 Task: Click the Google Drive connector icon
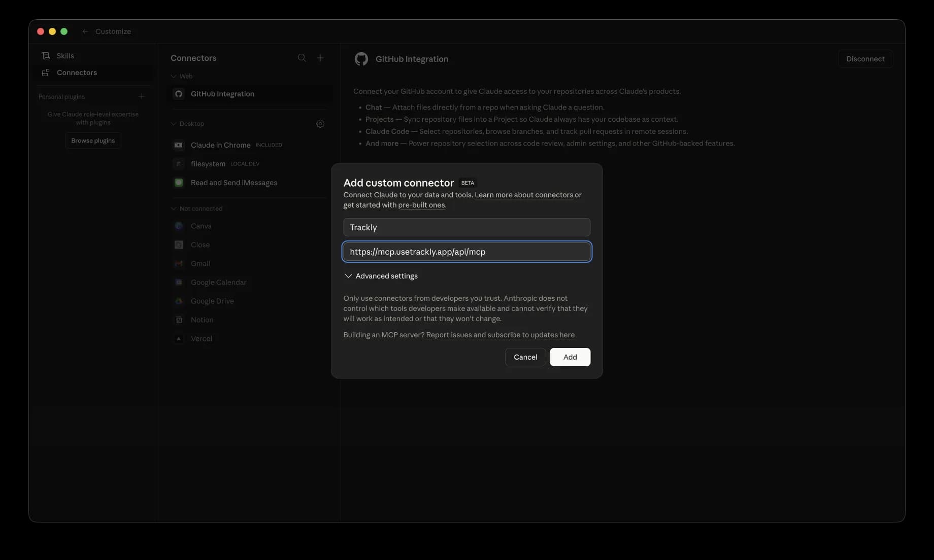tap(178, 301)
